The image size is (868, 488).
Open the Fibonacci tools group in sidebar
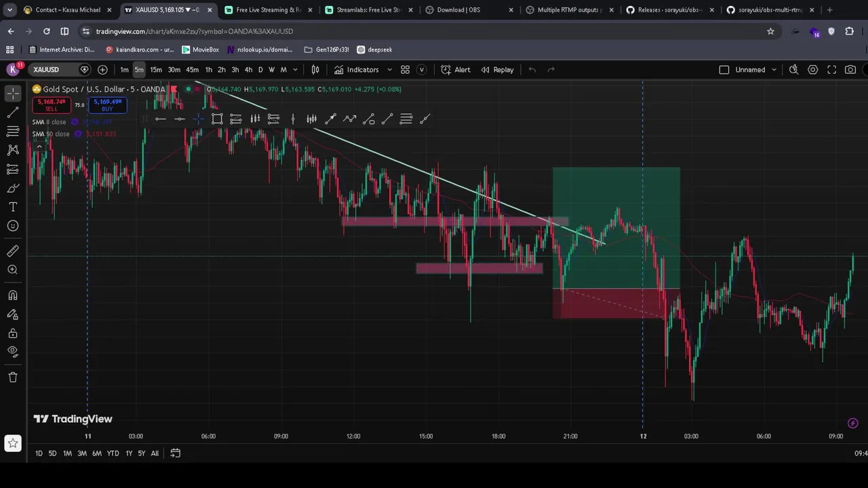point(13,131)
